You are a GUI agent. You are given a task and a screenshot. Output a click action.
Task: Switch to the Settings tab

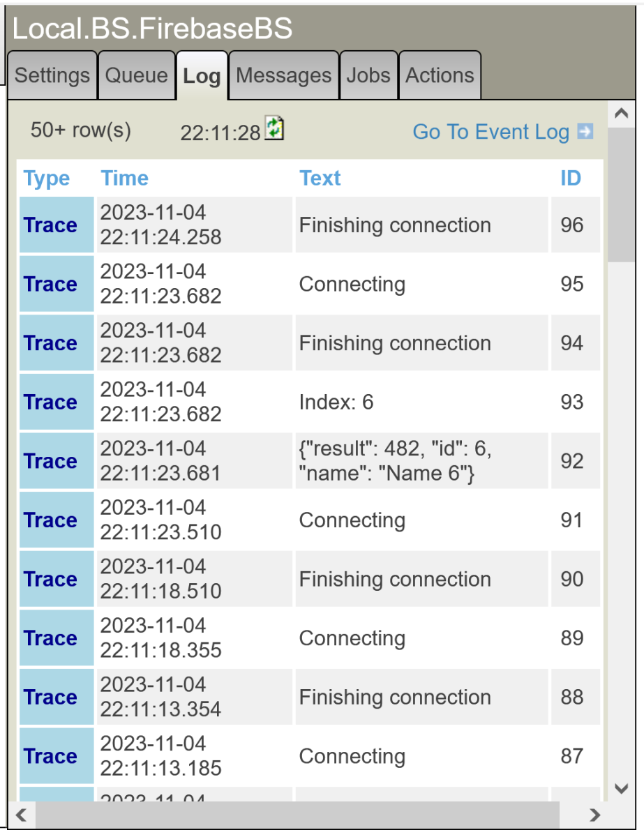click(52, 75)
